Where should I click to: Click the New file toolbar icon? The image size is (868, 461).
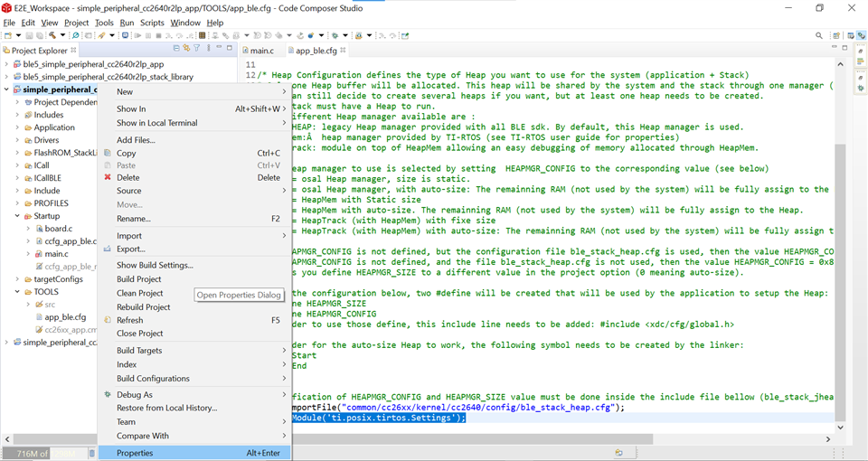8,35
